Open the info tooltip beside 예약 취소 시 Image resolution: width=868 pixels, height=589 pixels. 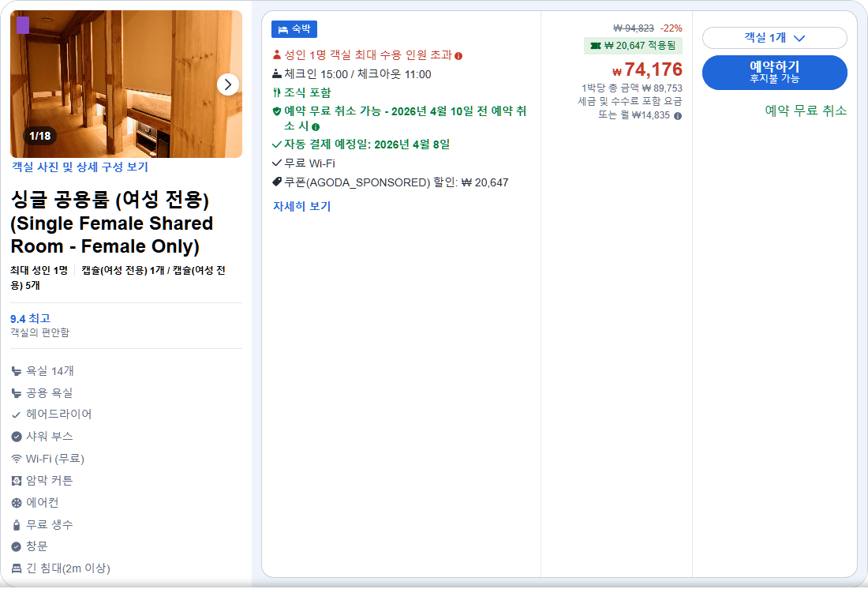click(x=316, y=127)
